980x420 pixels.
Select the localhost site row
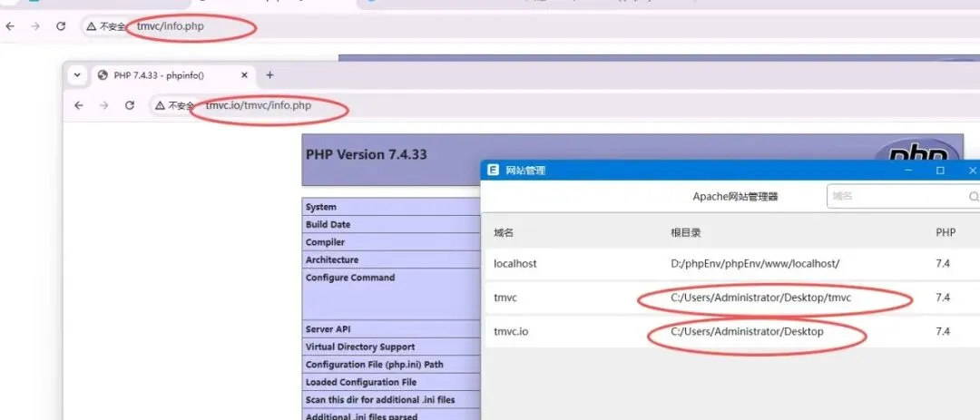[732, 264]
